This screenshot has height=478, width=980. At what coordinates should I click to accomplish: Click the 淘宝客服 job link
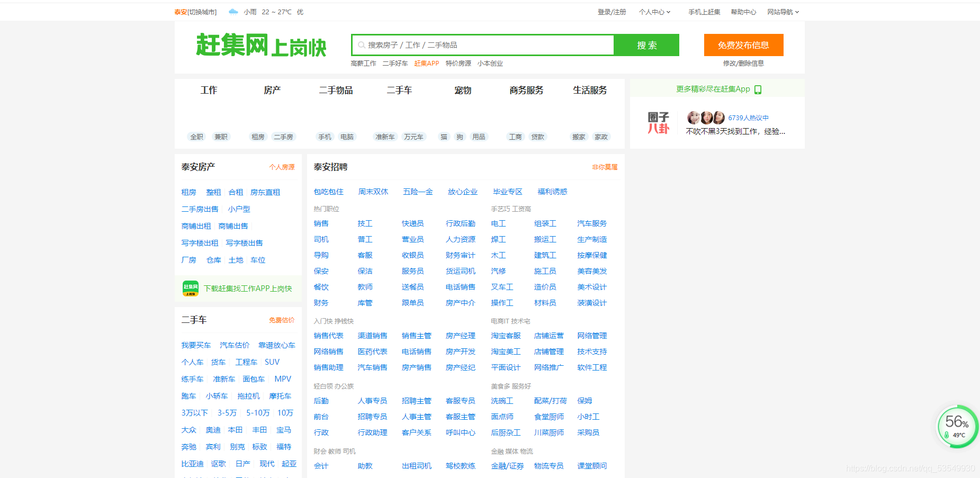(506, 336)
